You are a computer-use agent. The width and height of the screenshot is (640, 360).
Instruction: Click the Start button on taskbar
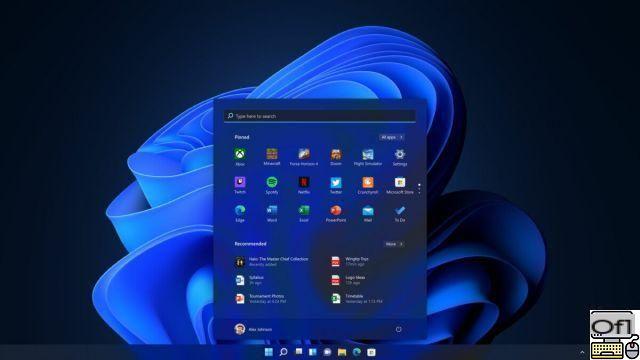269,352
